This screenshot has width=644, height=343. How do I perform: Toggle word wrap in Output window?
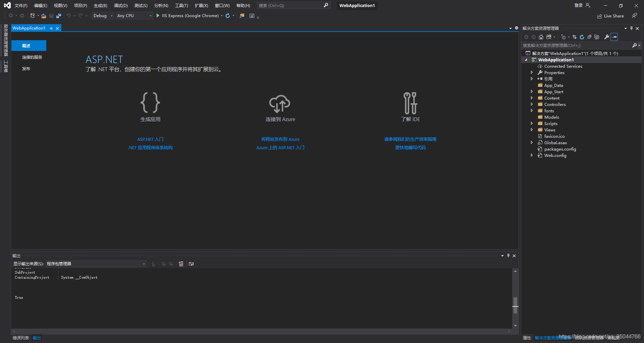(x=191, y=264)
